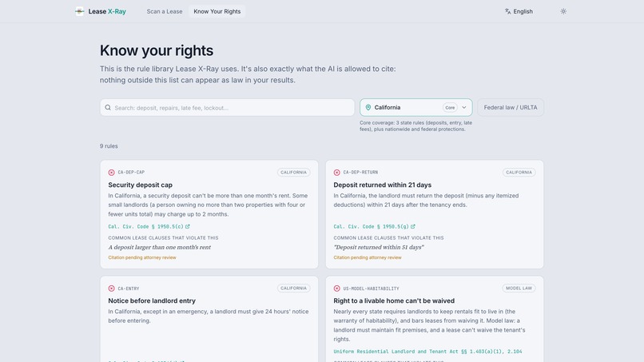This screenshot has height=362, width=644.
Task: Click the CA-ENTRY rule ID text
Action: click(129, 288)
